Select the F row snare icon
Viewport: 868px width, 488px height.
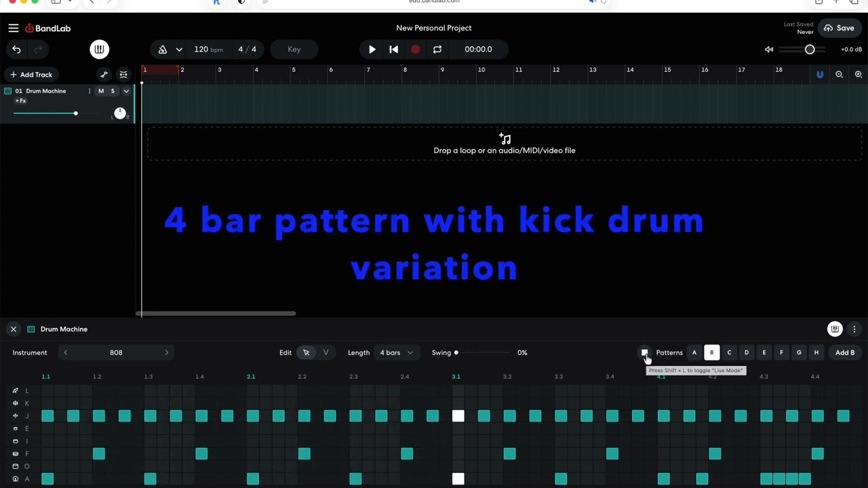[x=16, y=454]
